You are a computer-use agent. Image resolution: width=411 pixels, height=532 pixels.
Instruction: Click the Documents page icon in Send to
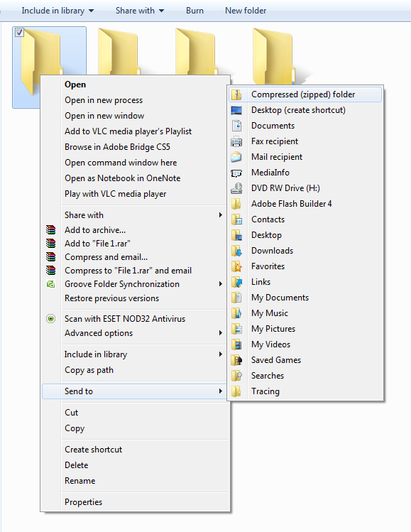tap(236, 126)
